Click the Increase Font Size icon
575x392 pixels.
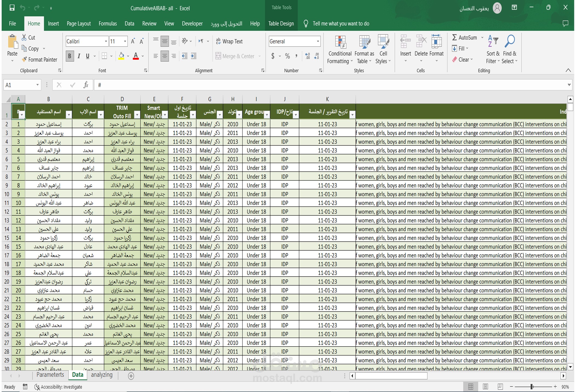133,41
